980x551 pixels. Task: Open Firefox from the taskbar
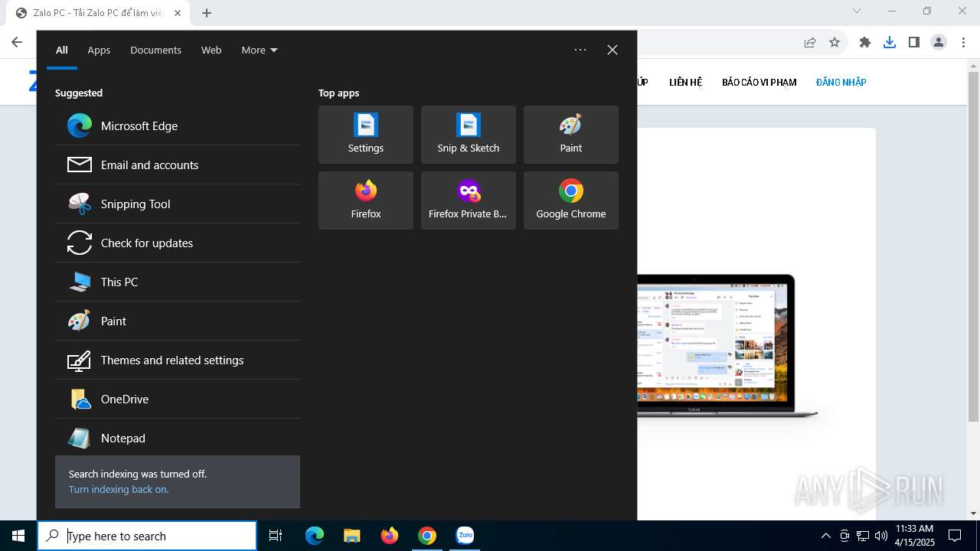click(x=389, y=536)
